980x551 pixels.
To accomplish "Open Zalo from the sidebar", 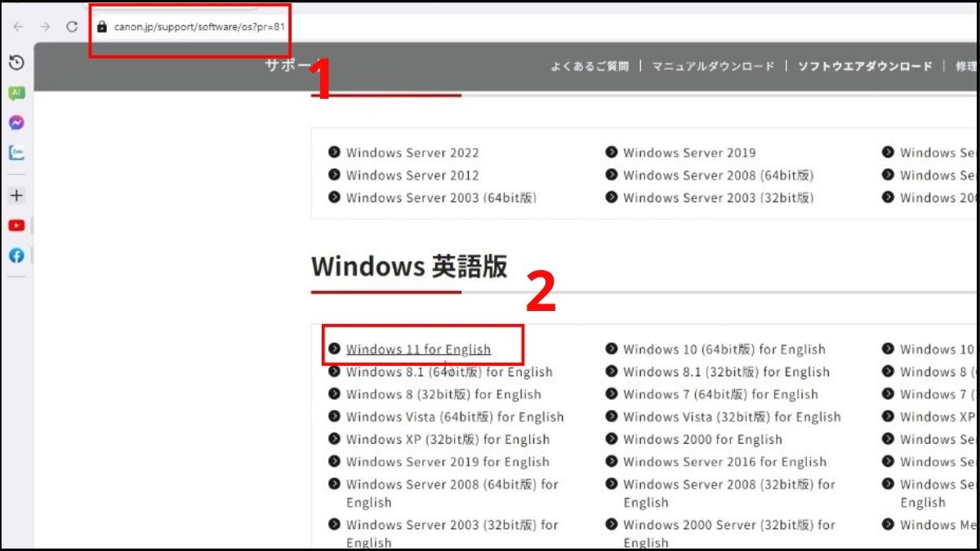I will (x=16, y=153).
